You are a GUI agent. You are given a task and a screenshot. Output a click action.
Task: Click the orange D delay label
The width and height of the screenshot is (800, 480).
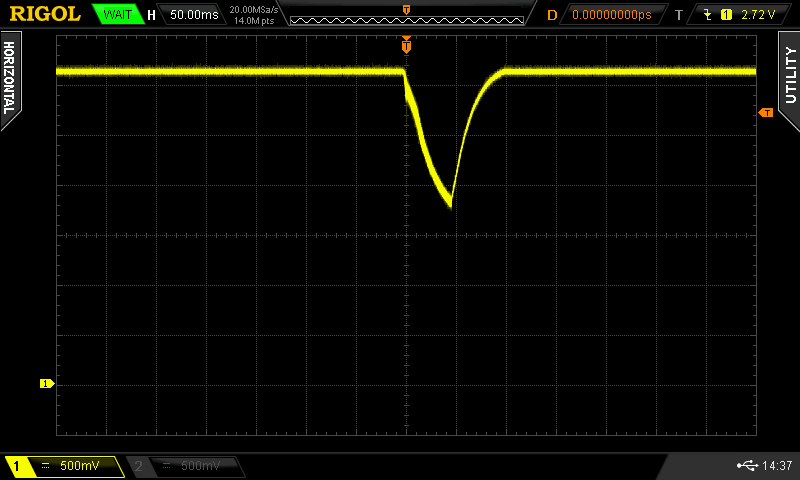(x=552, y=15)
